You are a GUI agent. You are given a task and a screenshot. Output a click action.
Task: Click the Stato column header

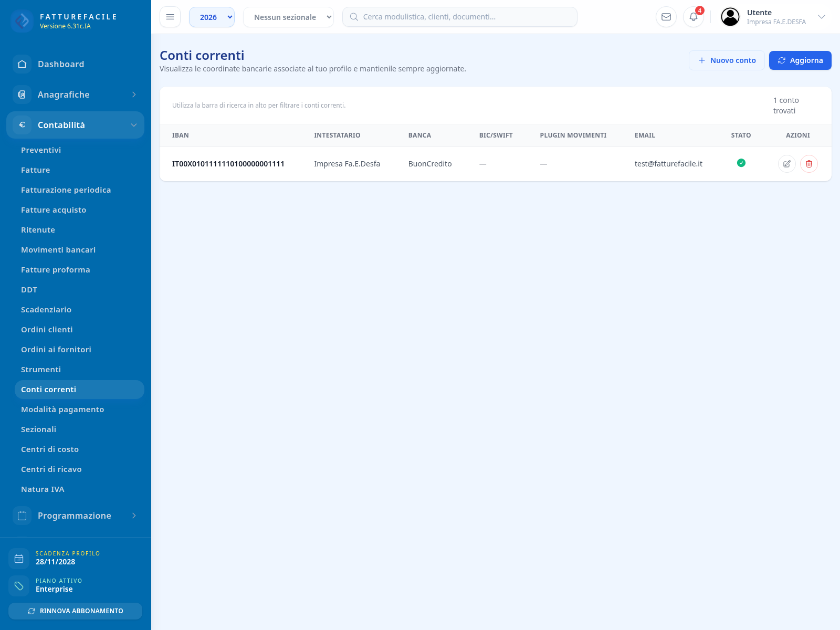tap(741, 135)
